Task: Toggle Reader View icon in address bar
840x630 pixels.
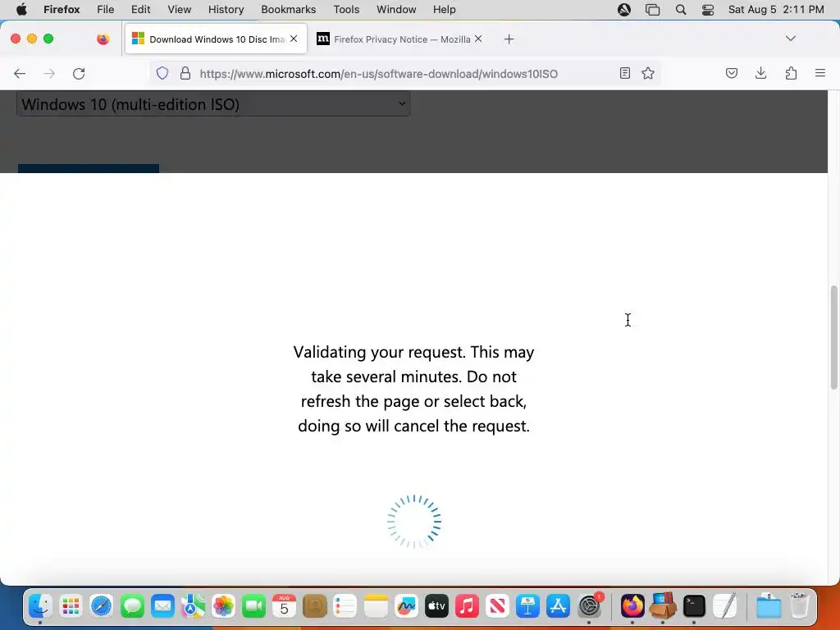Action: 624,73
